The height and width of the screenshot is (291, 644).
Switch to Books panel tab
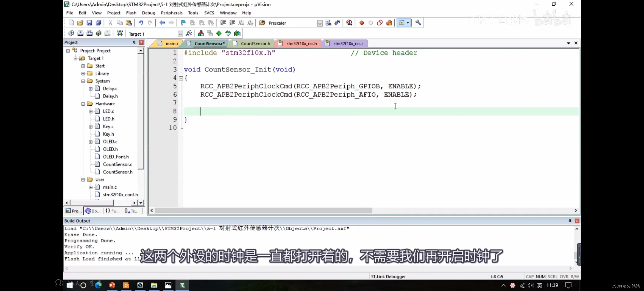pyautogui.click(x=93, y=211)
